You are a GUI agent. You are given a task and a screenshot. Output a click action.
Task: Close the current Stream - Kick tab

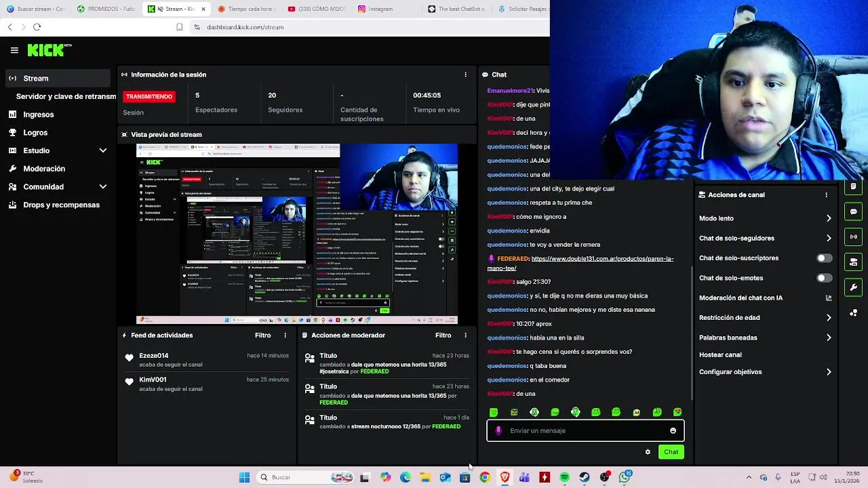(203, 9)
